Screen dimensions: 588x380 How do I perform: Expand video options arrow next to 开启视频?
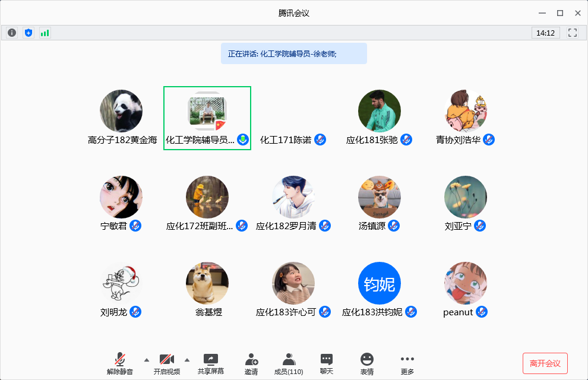[187, 360]
